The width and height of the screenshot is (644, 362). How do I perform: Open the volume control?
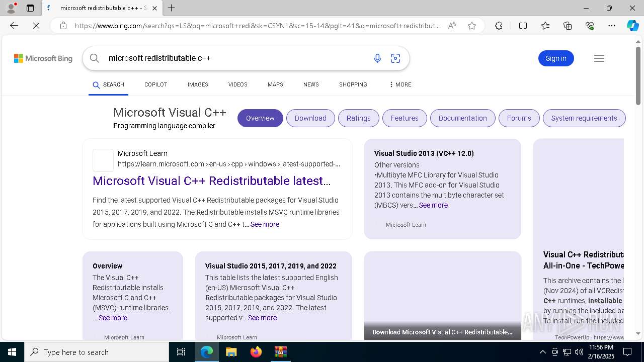pos(579,352)
